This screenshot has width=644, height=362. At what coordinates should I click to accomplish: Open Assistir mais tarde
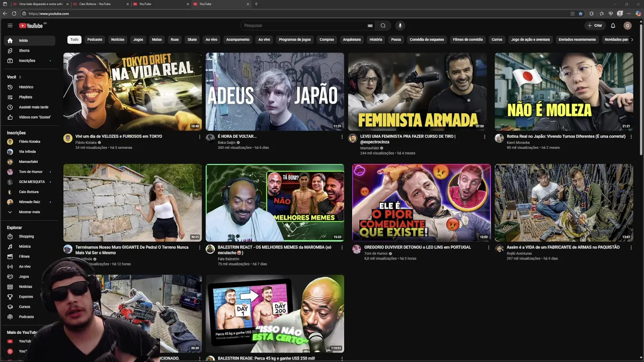[x=29, y=107]
